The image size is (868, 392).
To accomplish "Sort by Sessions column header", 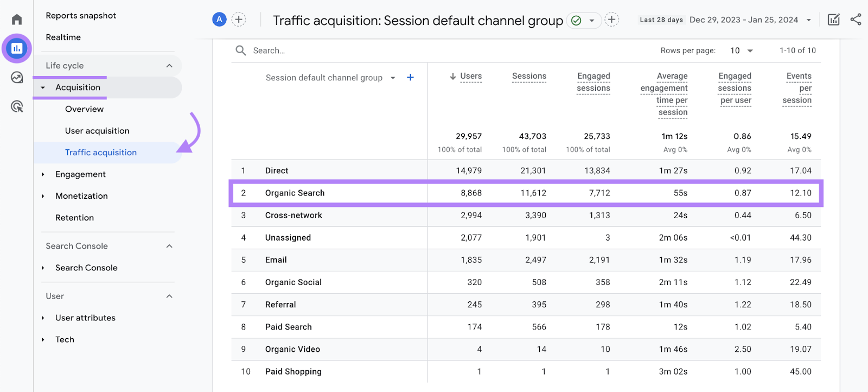I will click(529, 77).
